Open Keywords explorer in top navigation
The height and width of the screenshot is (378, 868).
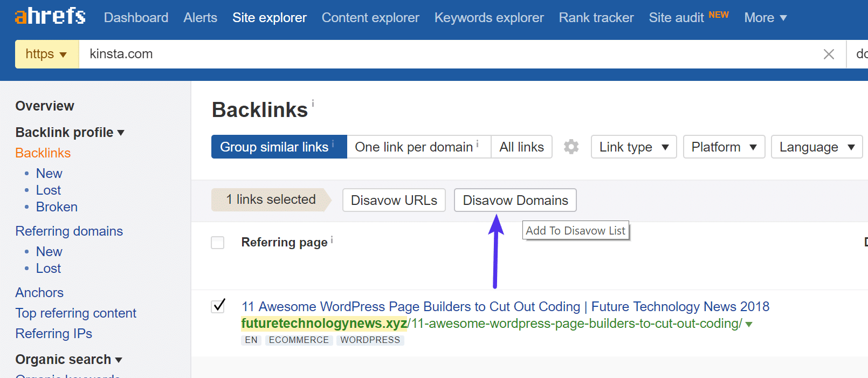pos(488,18)
